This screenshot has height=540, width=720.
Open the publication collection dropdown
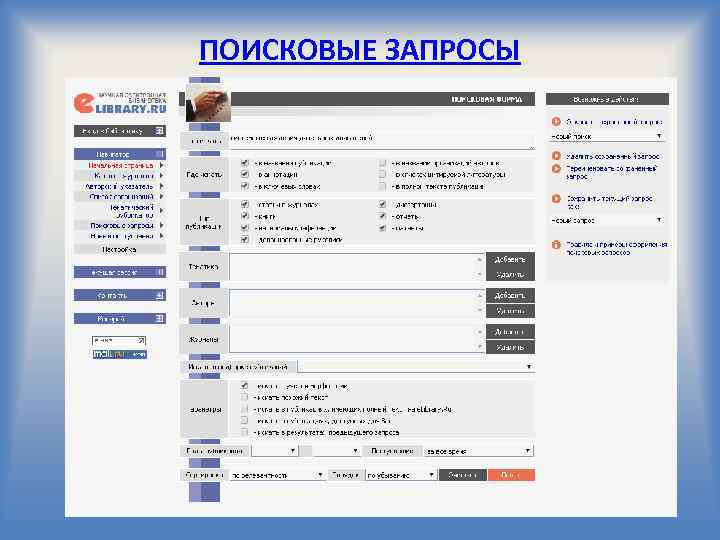[x=416, y=366]
